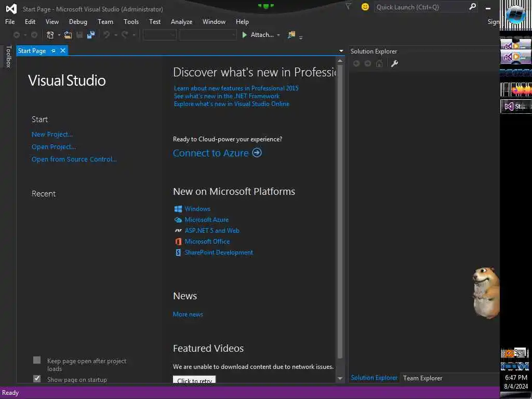Click the Navigate Forward toolbar icon
532x399 pixels.
[34, 35]
